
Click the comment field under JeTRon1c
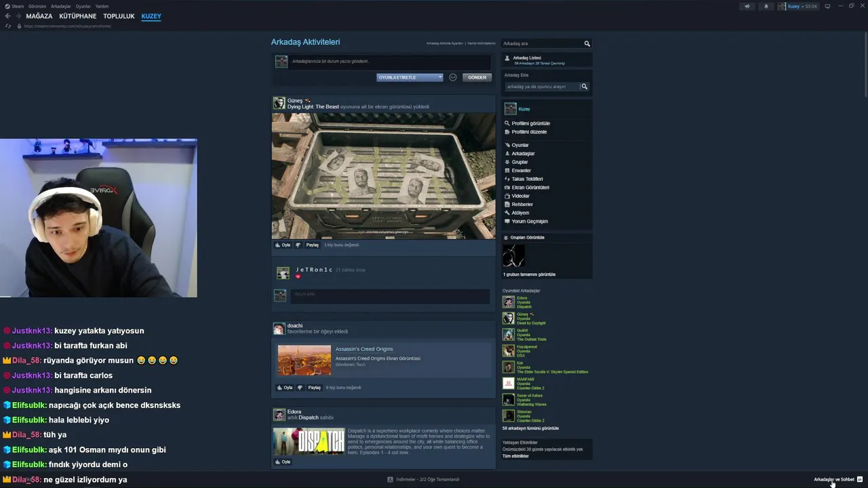[390, 296]
